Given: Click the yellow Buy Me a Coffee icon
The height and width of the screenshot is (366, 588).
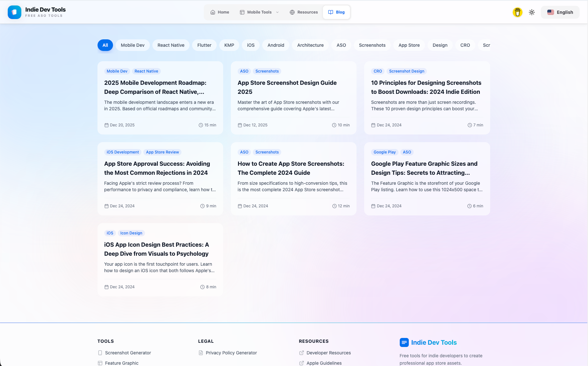Looking at the screenshot, I should click(x=517, y=12).
